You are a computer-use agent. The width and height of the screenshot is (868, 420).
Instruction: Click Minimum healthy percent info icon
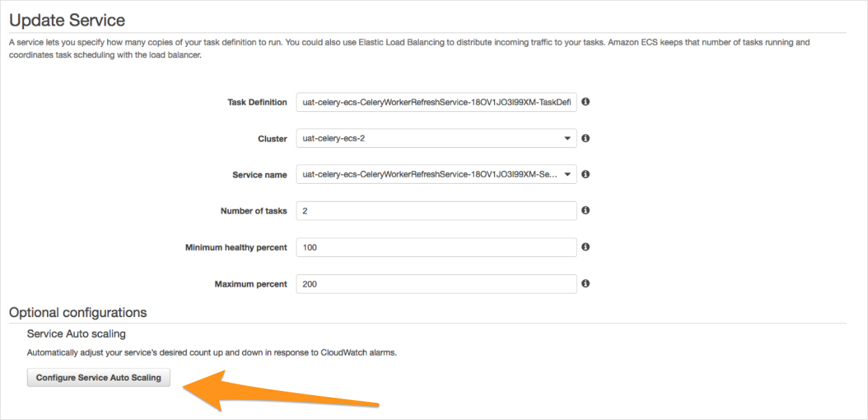pyautogui.click(x=585, y=247)
